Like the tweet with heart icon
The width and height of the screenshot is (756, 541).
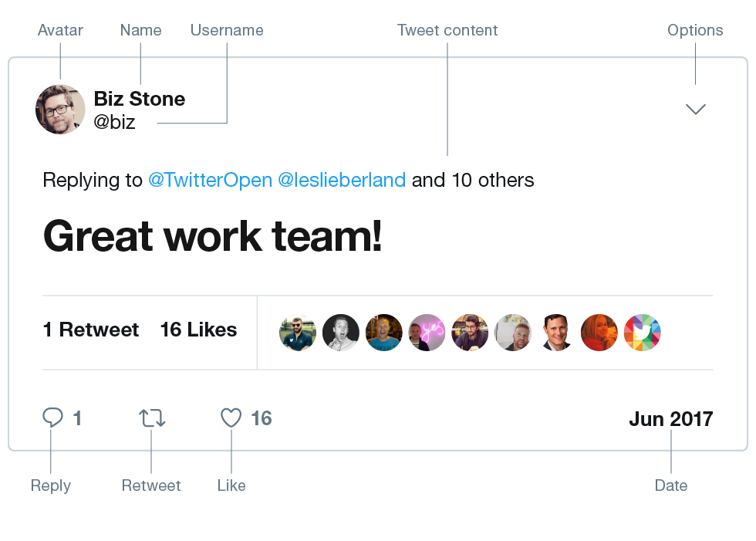coord(231,418)
